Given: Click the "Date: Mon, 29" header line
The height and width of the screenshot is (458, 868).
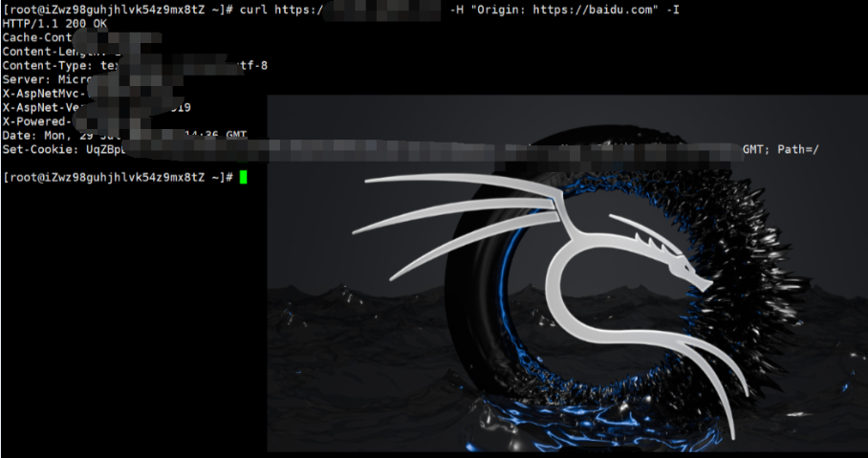Looking at the screenshot, I should pos(124,136).
